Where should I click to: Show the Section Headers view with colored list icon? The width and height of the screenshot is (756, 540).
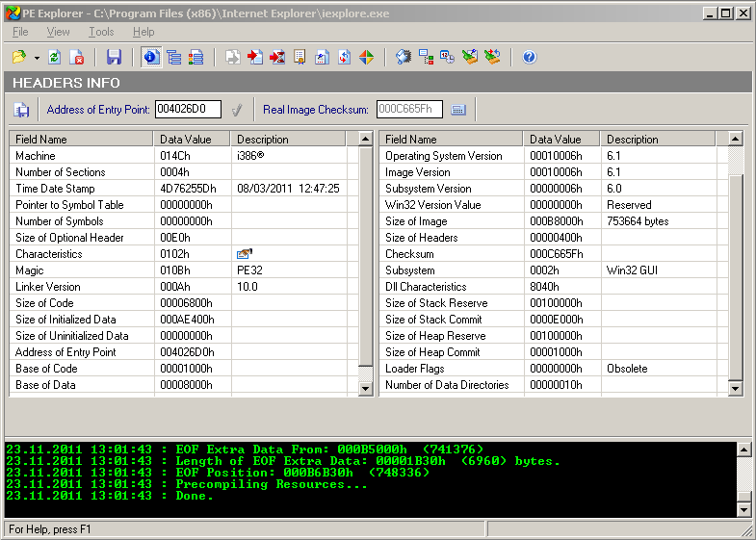point(196,58)
